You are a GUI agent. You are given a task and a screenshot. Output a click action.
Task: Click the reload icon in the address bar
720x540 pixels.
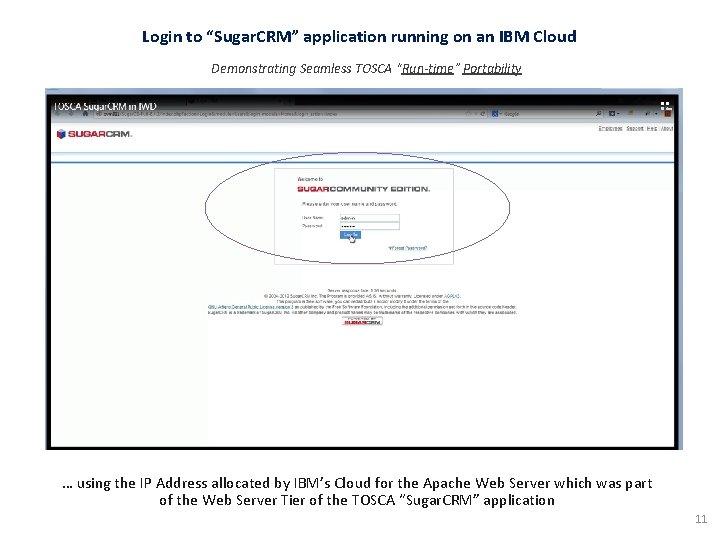click(483, 113)
